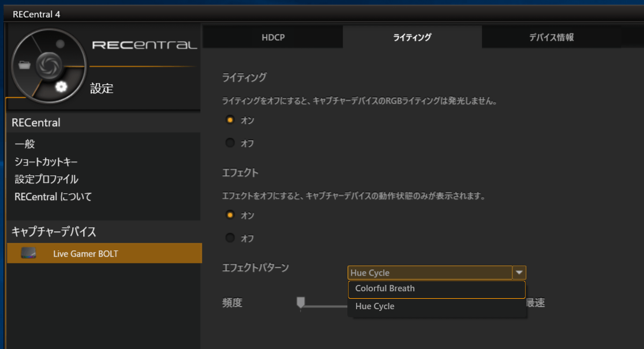
Task: Click the effect off description text
Action: [354, 196]
